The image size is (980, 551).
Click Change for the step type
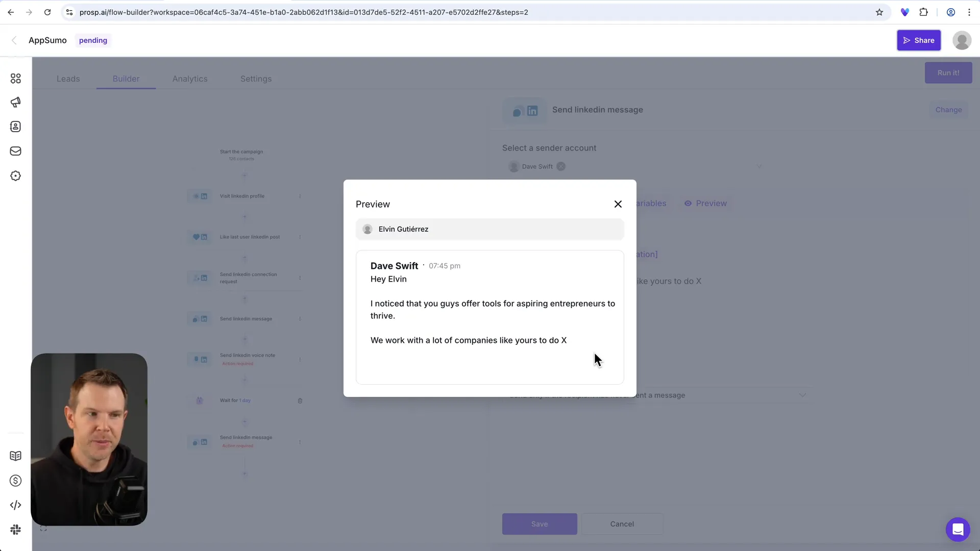[948, 110]
